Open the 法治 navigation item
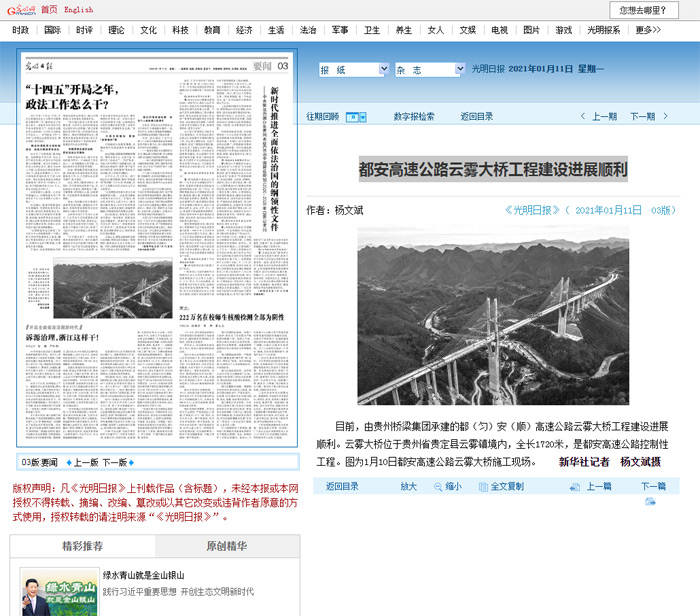 (x=308, y=30)
